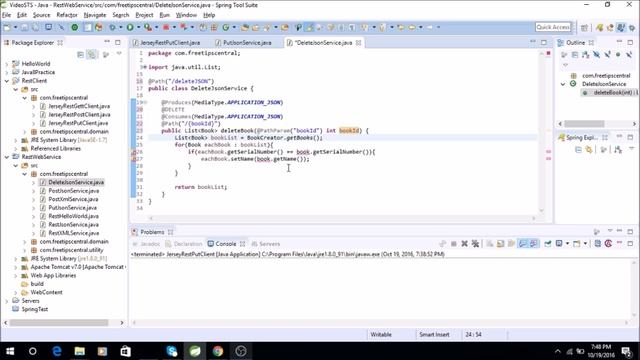Select JerseyRestPostClient.java in Package Explorer
The height and width of the screenshot is (360, 640).
[79, 115]
